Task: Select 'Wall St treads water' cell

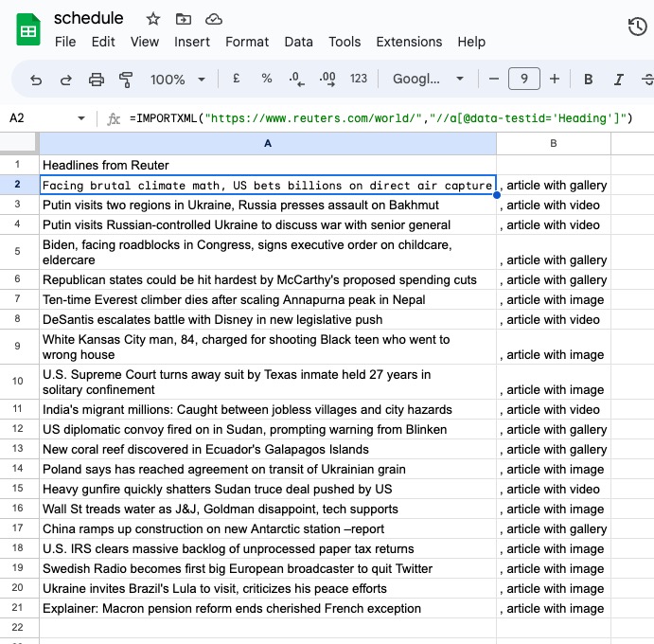Action: pyautogui.click(x=268, y=509)
